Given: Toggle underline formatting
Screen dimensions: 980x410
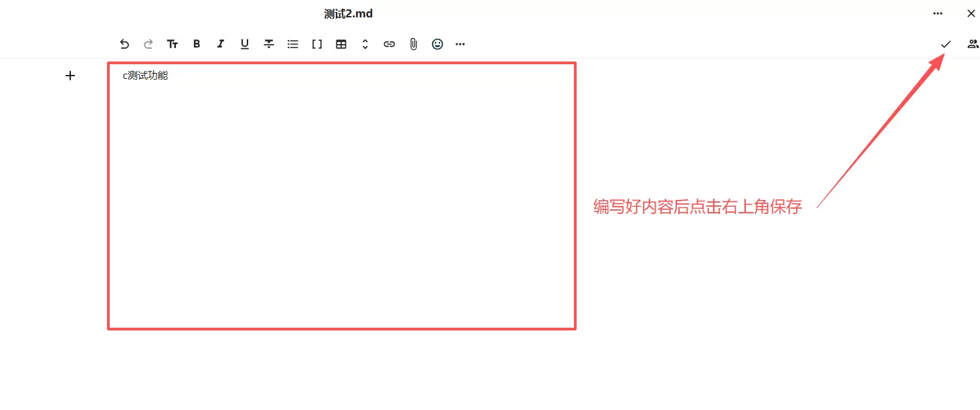Looking at the screenshot, I should (245, 44).
